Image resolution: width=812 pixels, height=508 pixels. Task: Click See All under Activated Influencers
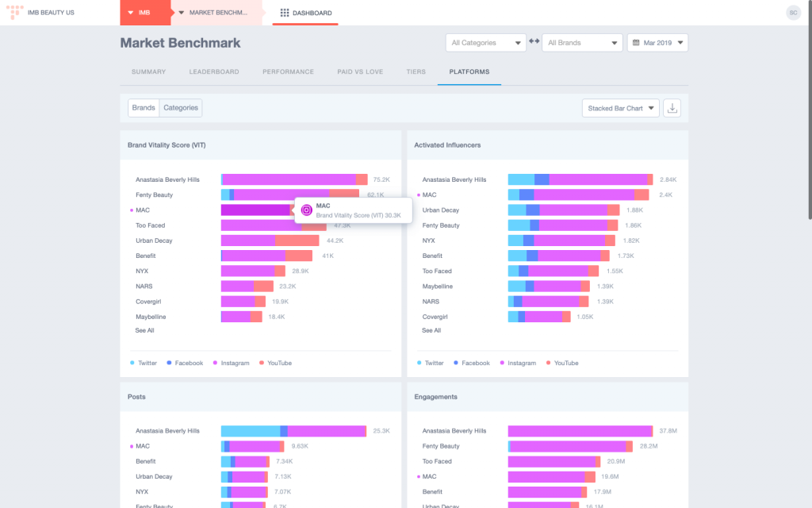pos(431,330)
